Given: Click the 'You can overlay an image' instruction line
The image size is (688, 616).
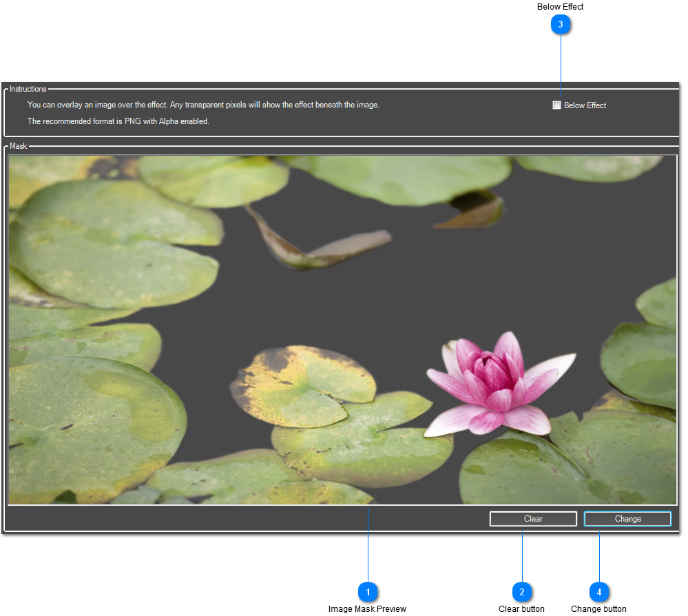Looking at the screenshot, I should click(203, 105).
